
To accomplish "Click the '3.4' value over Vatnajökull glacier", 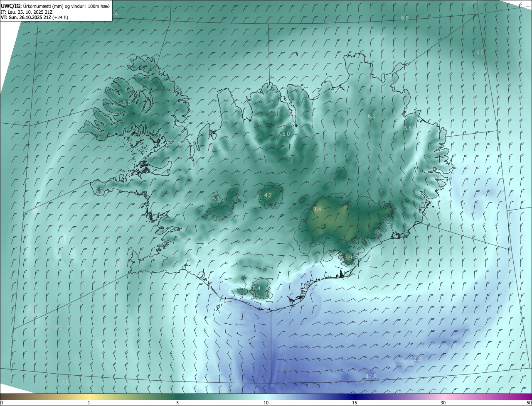I will click(x=317, y=210).
